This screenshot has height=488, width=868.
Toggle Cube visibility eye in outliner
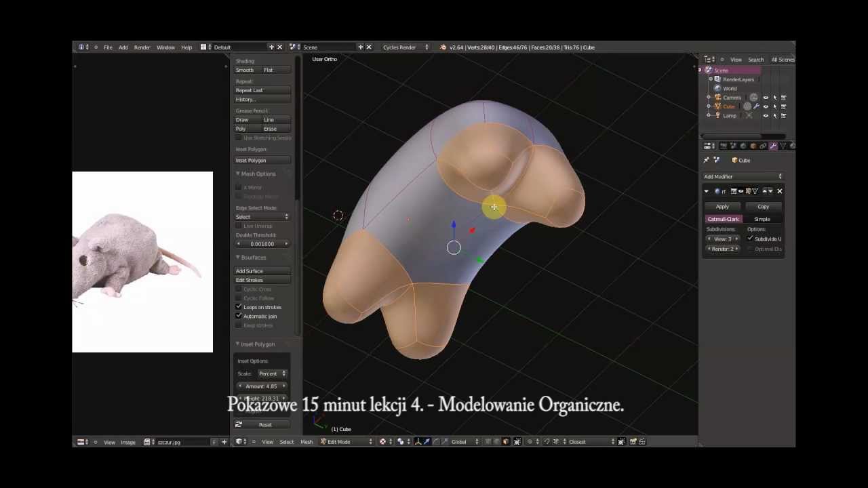[766, 106]
